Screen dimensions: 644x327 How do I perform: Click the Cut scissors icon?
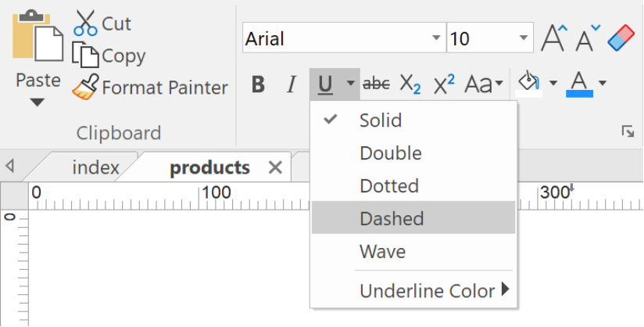(x=85, y=23)
